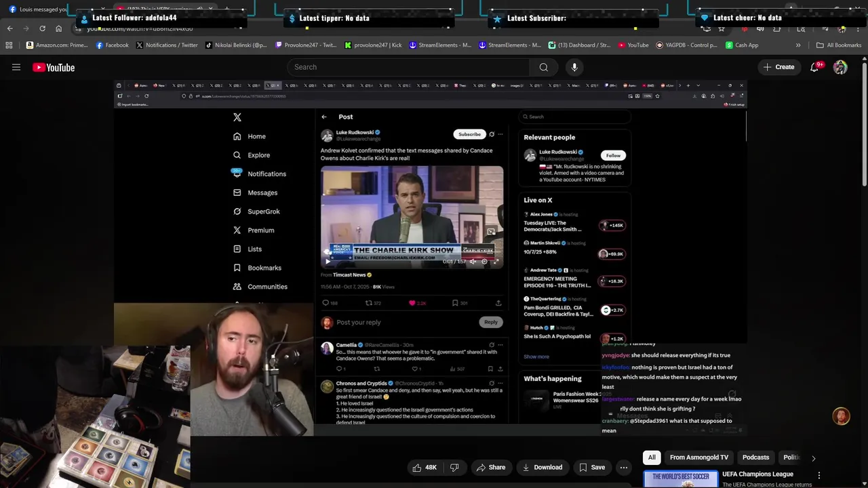Open the YAGPDB Control panel bookmark

687,45
